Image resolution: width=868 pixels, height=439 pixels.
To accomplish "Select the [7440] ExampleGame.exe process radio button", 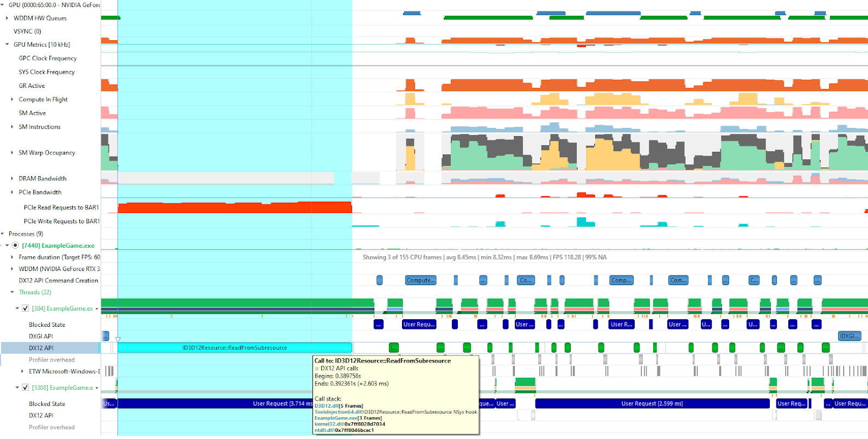I will tap(15, 246).
